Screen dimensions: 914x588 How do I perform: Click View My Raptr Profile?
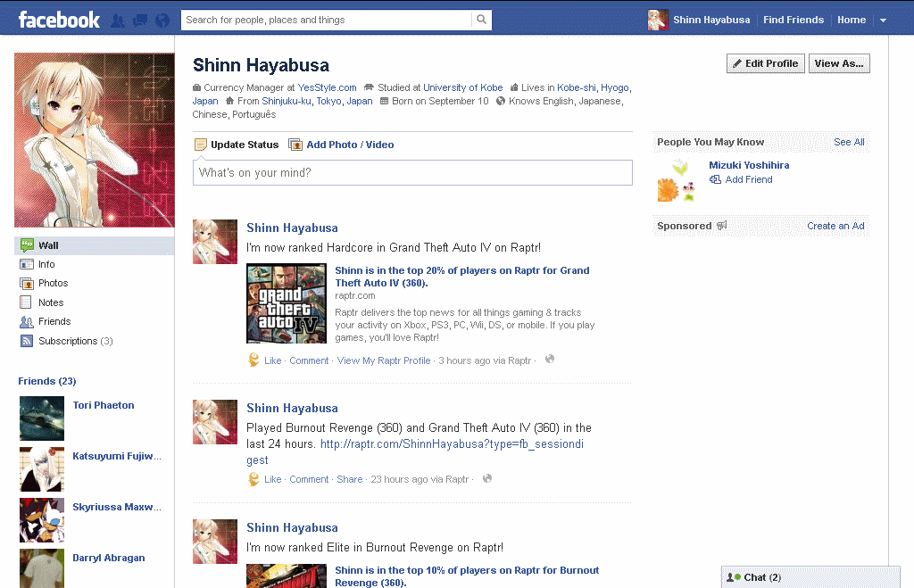point(384,360)
